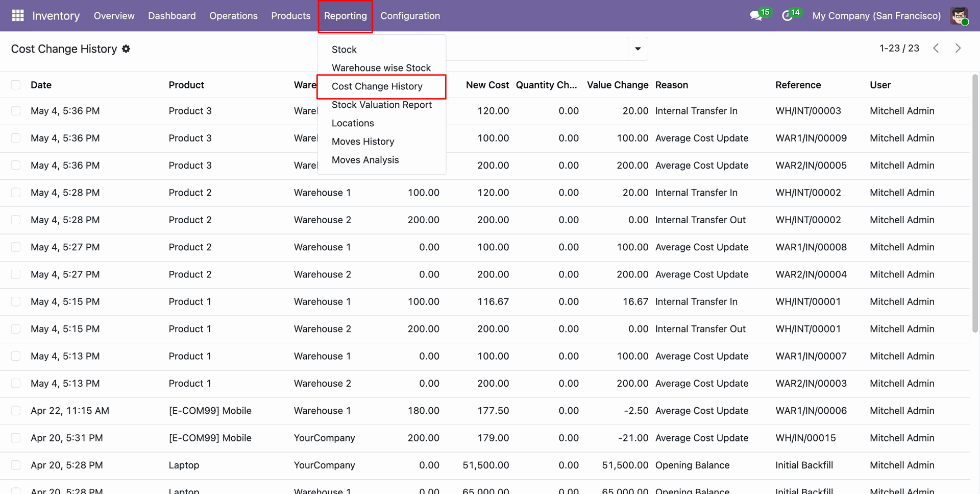Image resolution: width=980 pixels, height=494 pixels.
Task: Check the row for WAR2/IN/00005
Action: point(16,166)
